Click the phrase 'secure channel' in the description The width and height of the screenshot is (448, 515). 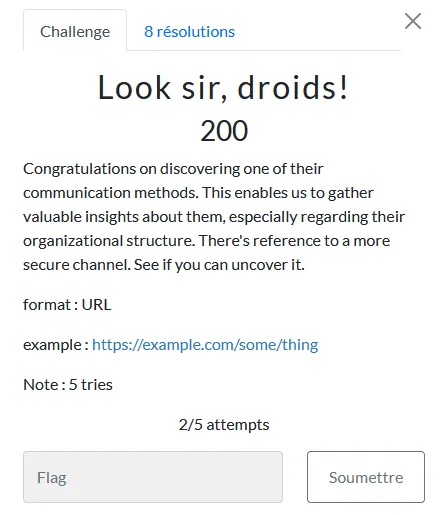77,265
